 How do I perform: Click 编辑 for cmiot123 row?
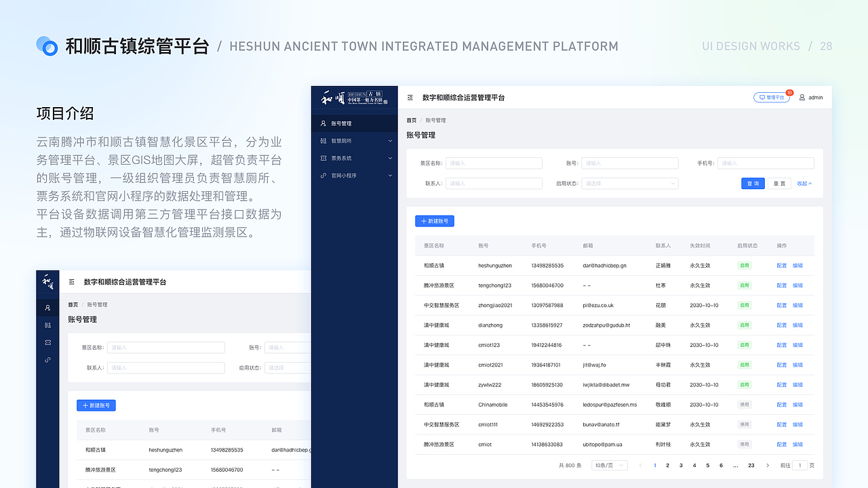[797, 345]
